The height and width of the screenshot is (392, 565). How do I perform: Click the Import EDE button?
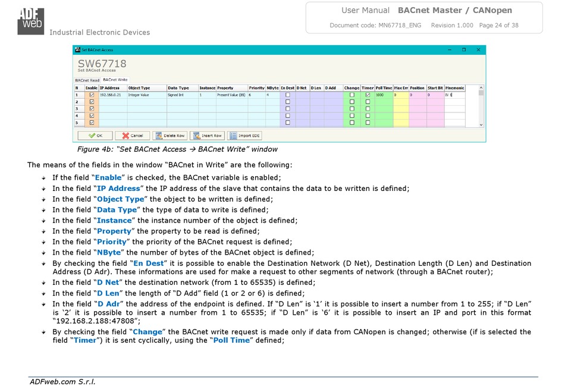(244, 136)
